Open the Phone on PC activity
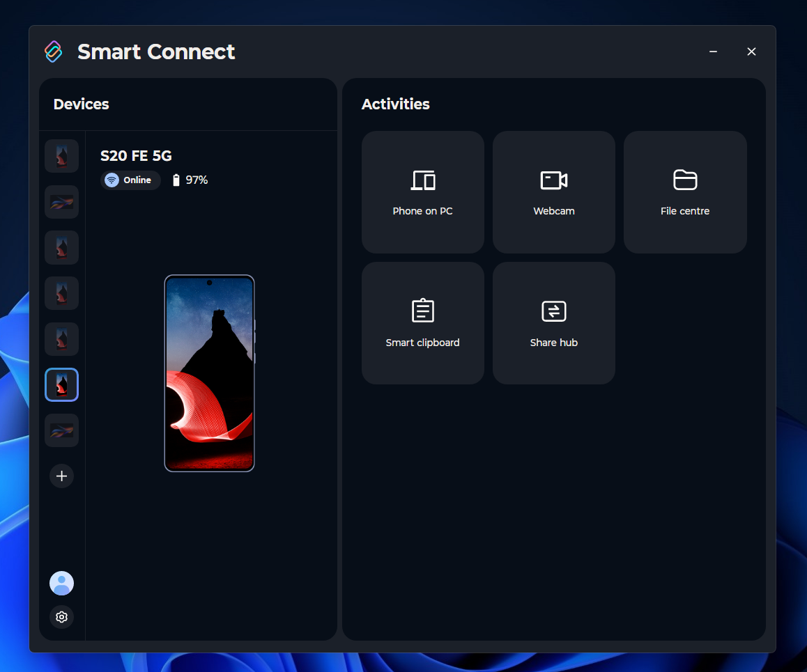Viewport: 807px width, 672px height. (422, 192)
